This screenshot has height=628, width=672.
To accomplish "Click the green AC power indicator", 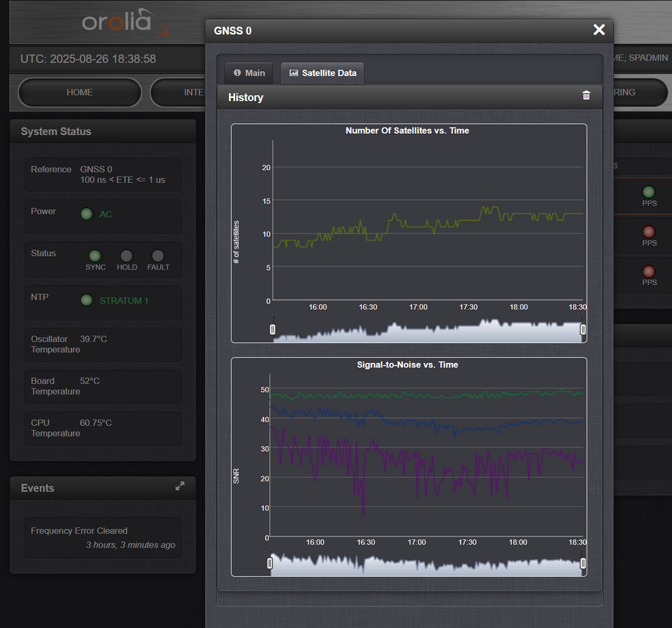I will coord(87,214).
